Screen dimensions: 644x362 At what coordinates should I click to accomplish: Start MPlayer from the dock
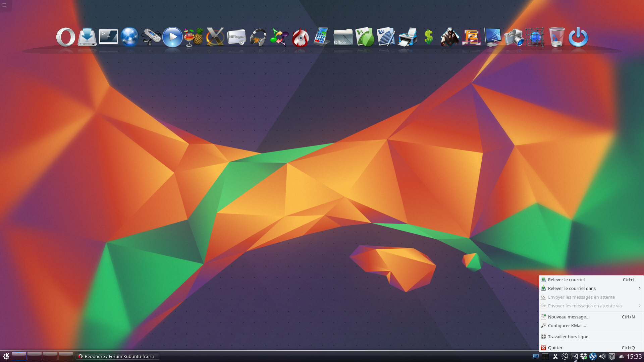[236, 37]
